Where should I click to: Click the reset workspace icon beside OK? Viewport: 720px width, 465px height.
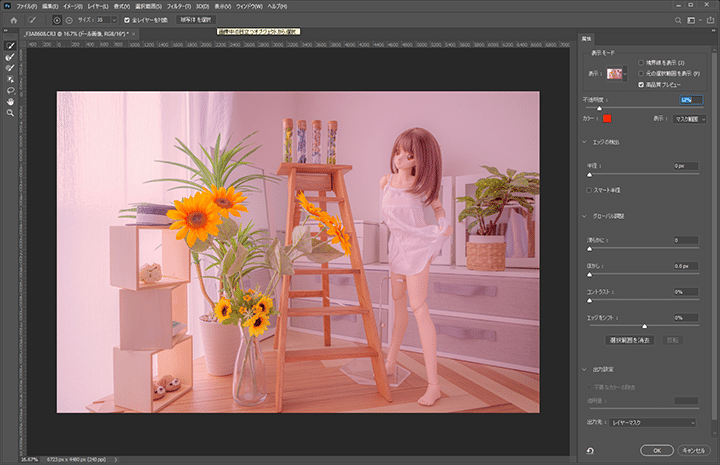(590, 451)
